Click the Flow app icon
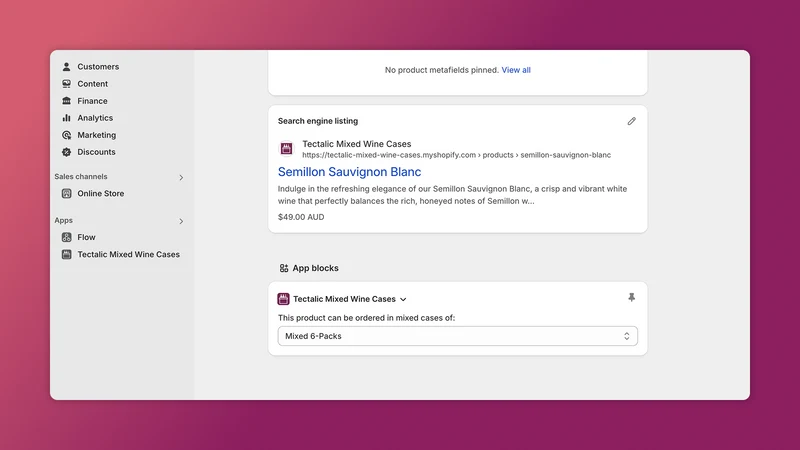 pos(66,237)
